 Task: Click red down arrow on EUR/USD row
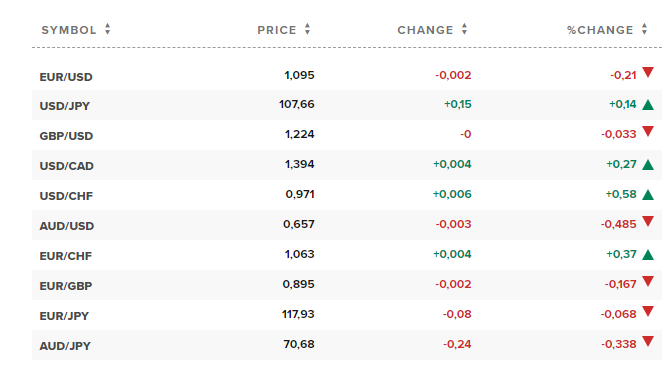tap(648, 73)
